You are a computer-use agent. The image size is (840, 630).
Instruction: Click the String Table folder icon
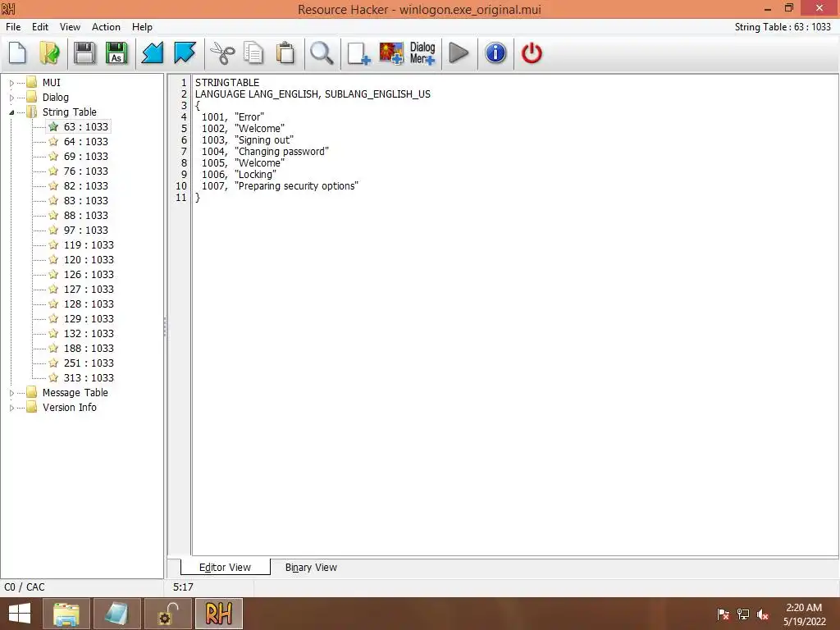[32, 112]
